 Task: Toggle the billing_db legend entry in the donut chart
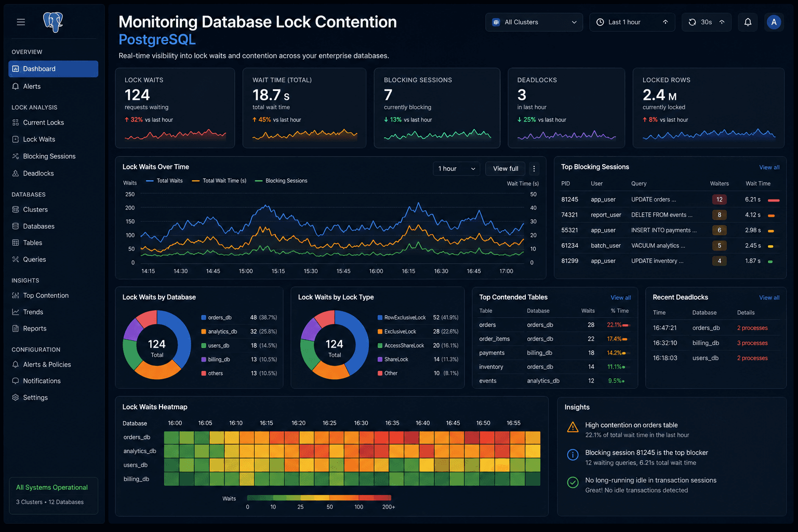click(216, 360)
